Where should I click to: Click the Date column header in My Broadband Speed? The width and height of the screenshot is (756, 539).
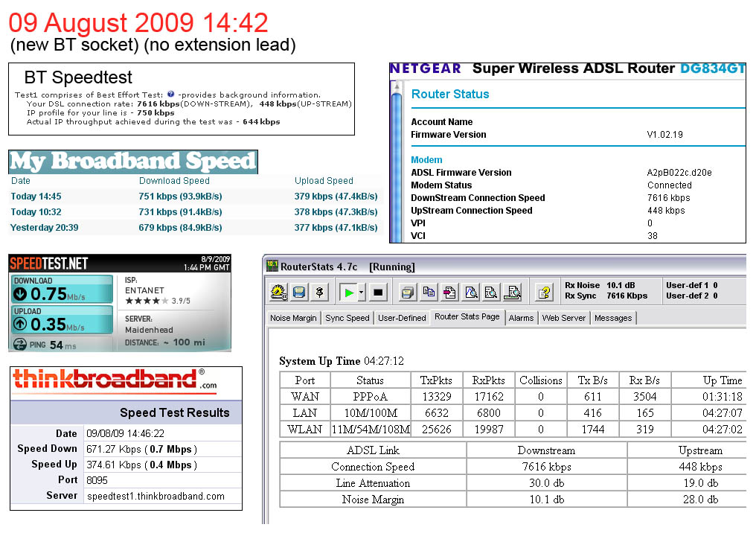click(x=21, y=181)
